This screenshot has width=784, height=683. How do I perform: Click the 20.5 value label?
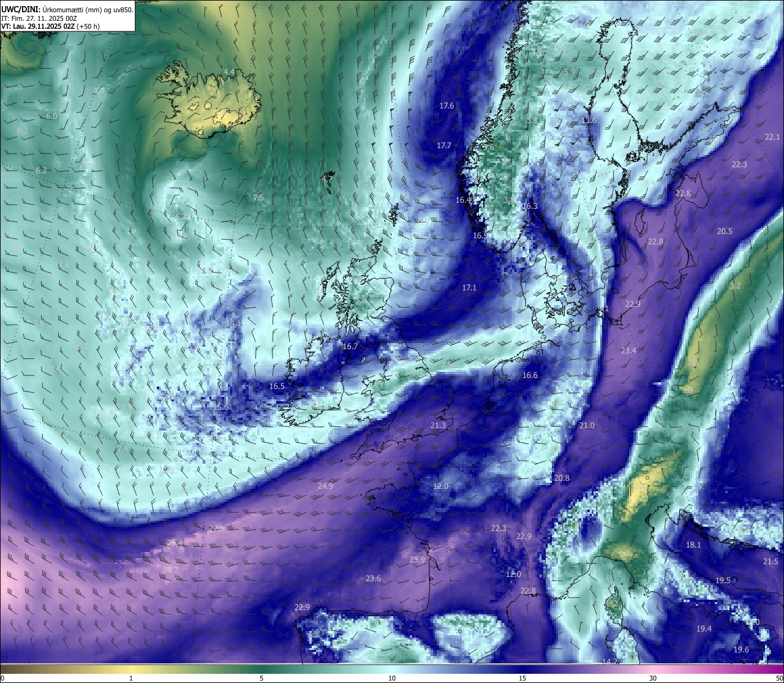[725, 231]
